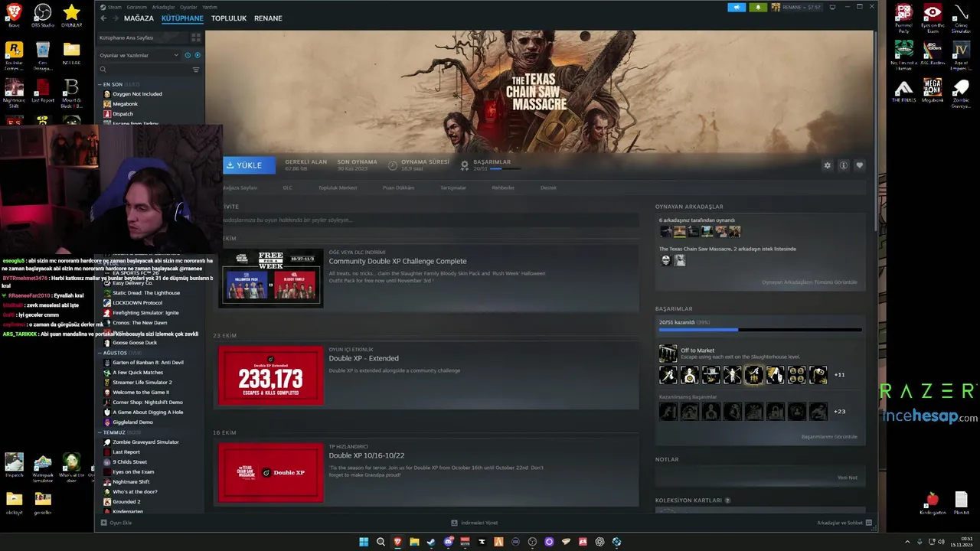Click the blue YÜKLE install button
This screenshot has height=551, width=980.
pos(249,165)
